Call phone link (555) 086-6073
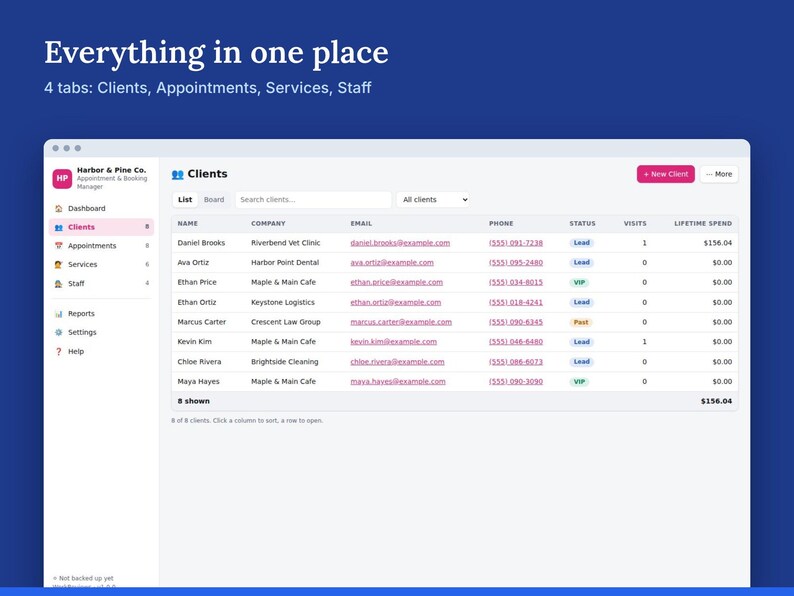This screenshot has width=794, height=596. pyautogui.click(x=515, y=362)
